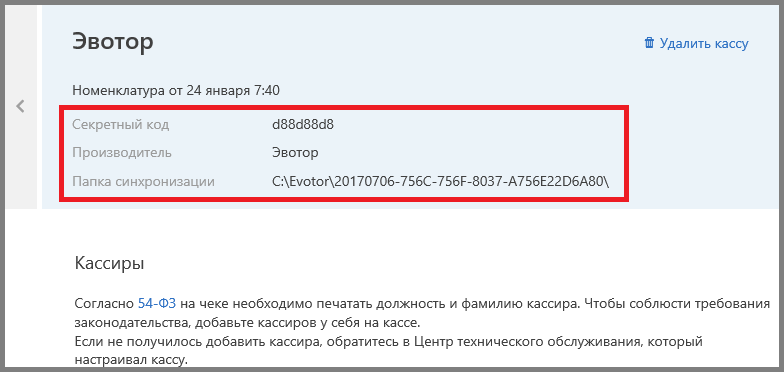Click the Кассиры section heading
Viewport: 784px width, 372px height.
pyautogui.click(x=110, y=262)
